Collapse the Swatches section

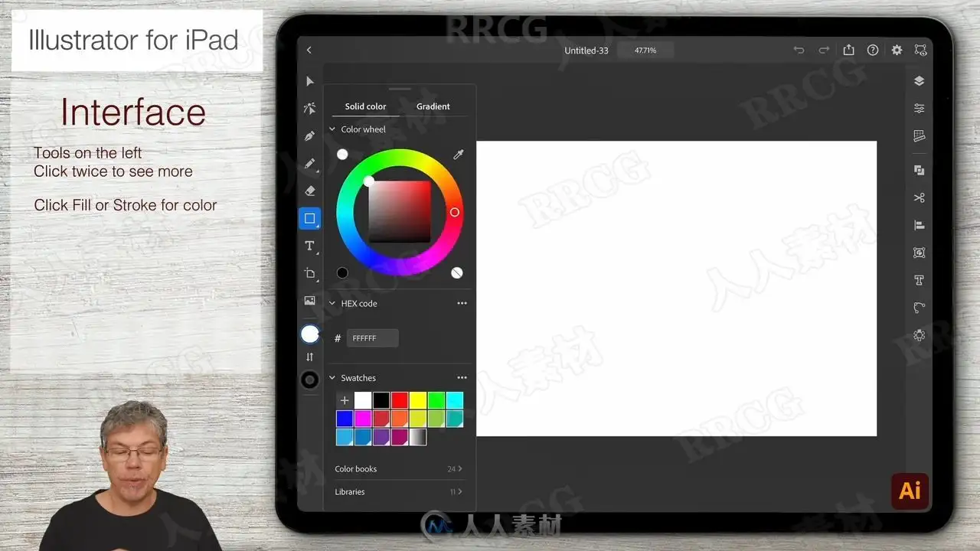pyautogui.click(x=332, y=377)
